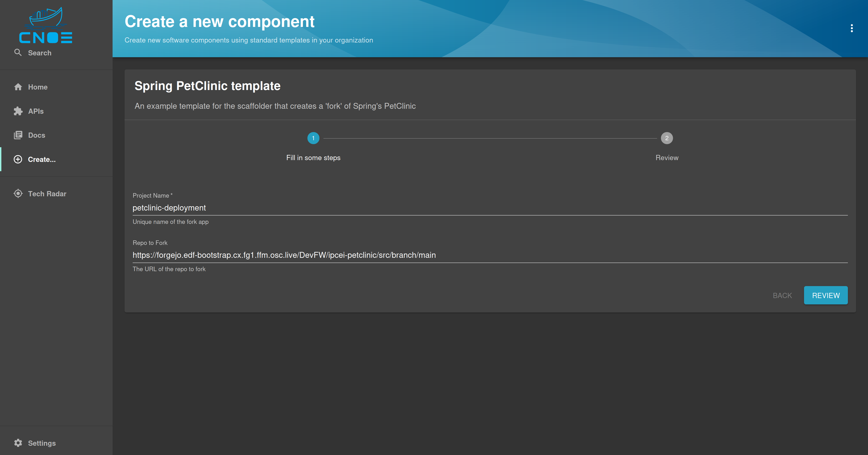Open Tech Radar in the sidebar
The width and height of the screenshot is (868, 455).
tap(56, 194)
